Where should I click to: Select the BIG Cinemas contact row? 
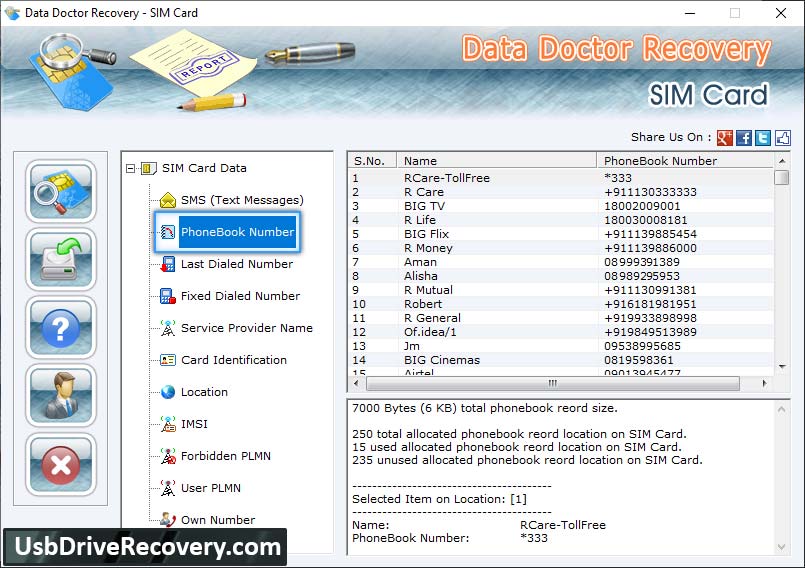pyautogui.click(x=561, y=360)
